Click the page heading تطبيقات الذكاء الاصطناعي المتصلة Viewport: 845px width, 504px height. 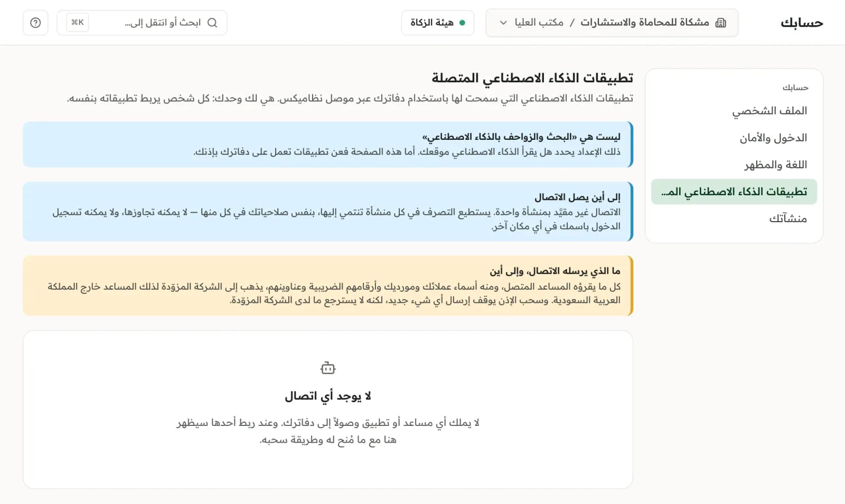pyautogui.click(x=532, y=78)
